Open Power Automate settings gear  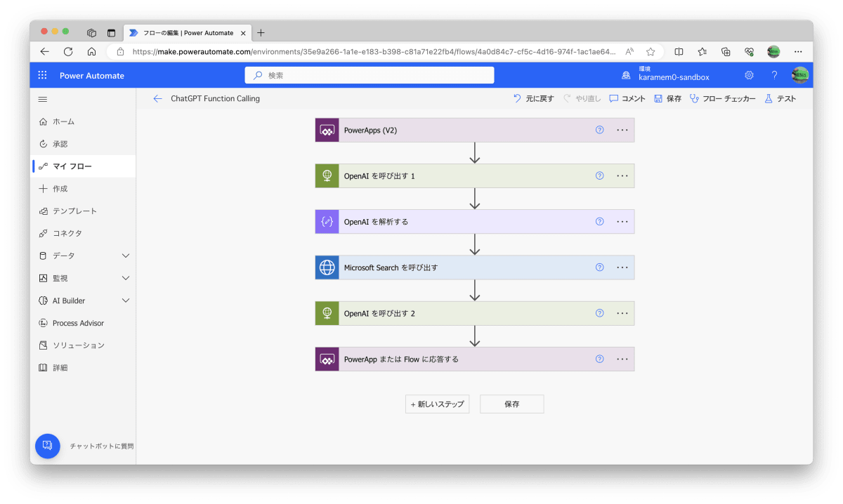[749, 76]
